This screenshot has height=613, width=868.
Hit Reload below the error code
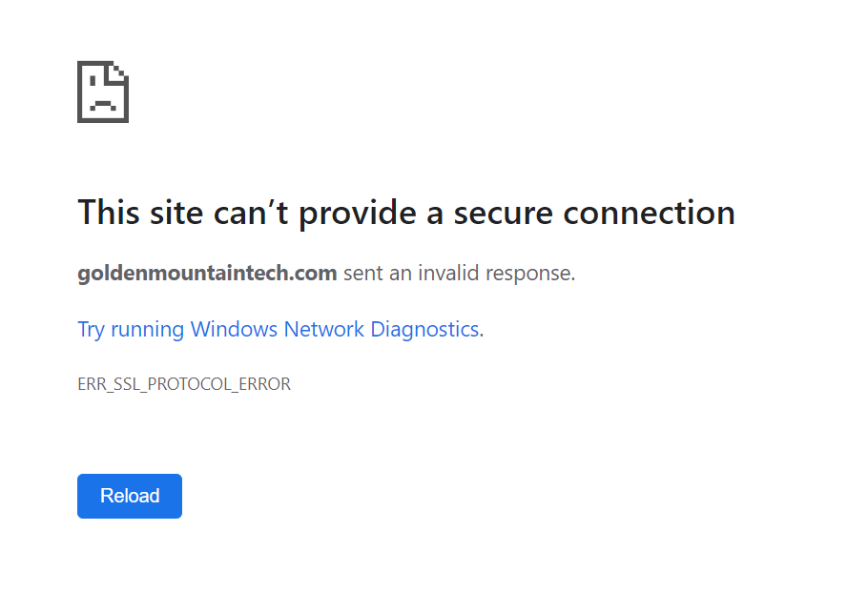point(130,496)
